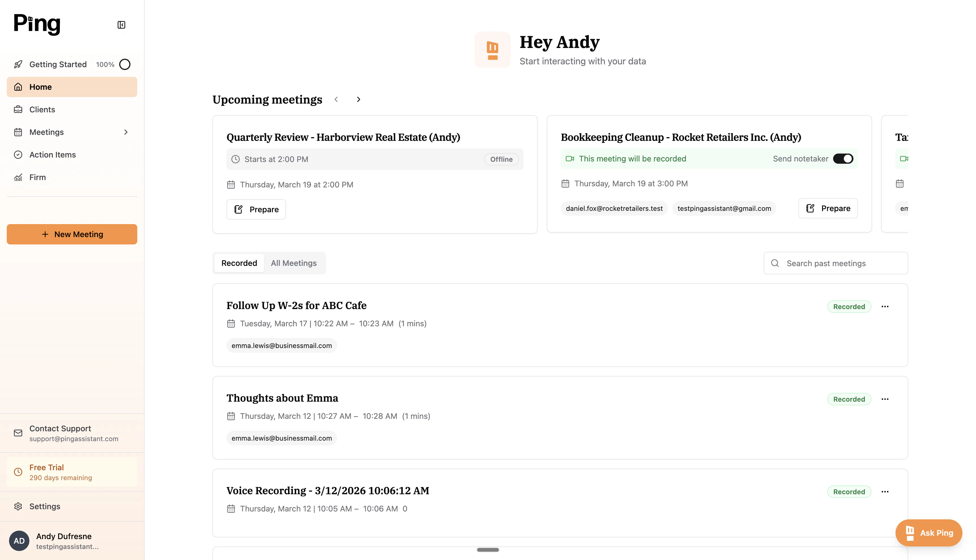The height and width of the screenshot is (560, 976).
Task: Switch to the All Meetings tab
Action: coord(294,263)
